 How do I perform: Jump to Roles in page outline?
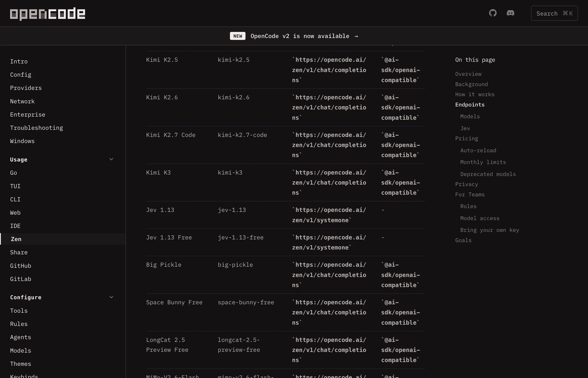tap(468, 206)
